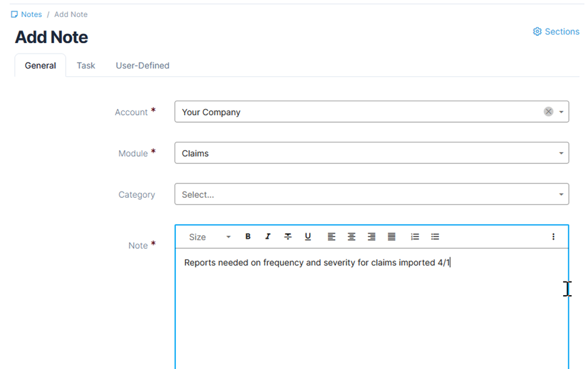Switch to the User-Defined tab
The height and width of the screenshot is (369, 588).
[142, 65]
